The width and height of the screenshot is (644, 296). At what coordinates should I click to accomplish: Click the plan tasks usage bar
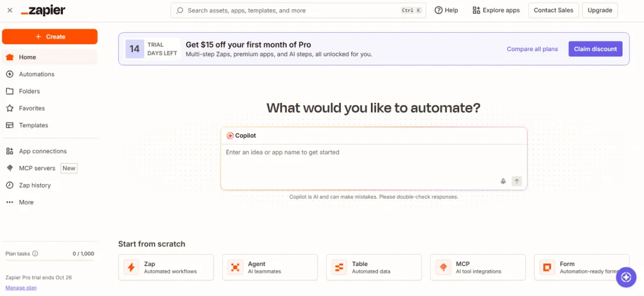click(x=50, y=260)
